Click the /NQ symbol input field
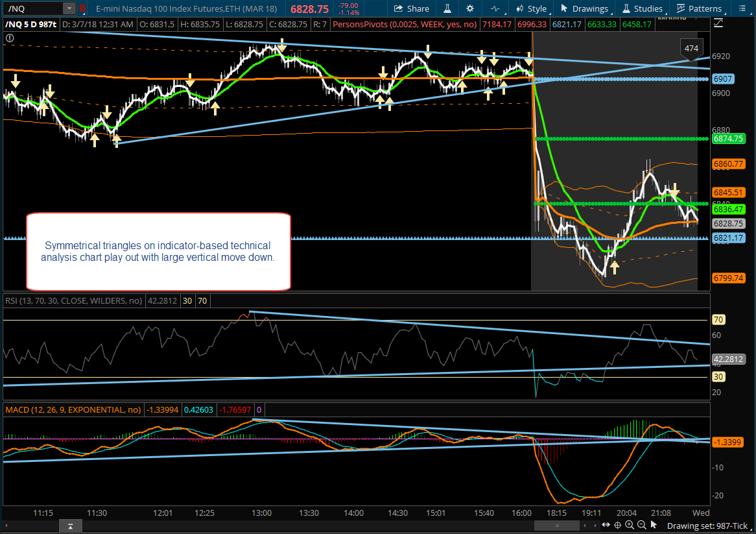 click(33, 8)
